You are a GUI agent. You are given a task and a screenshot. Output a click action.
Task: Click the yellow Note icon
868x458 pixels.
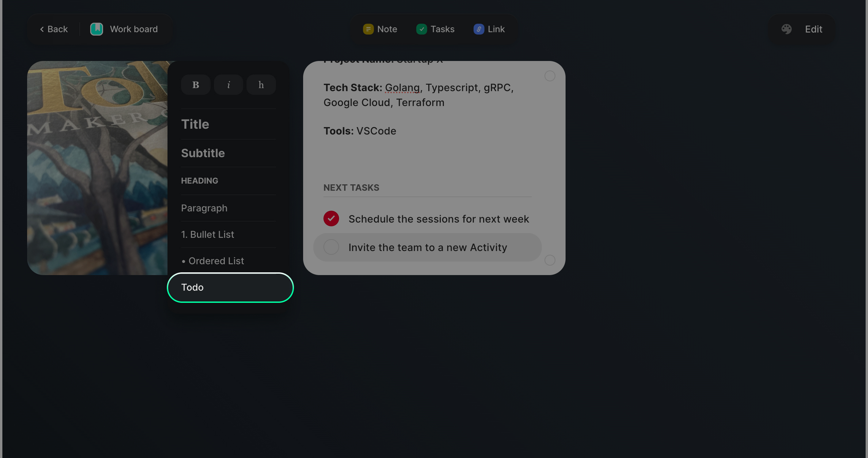368,29
